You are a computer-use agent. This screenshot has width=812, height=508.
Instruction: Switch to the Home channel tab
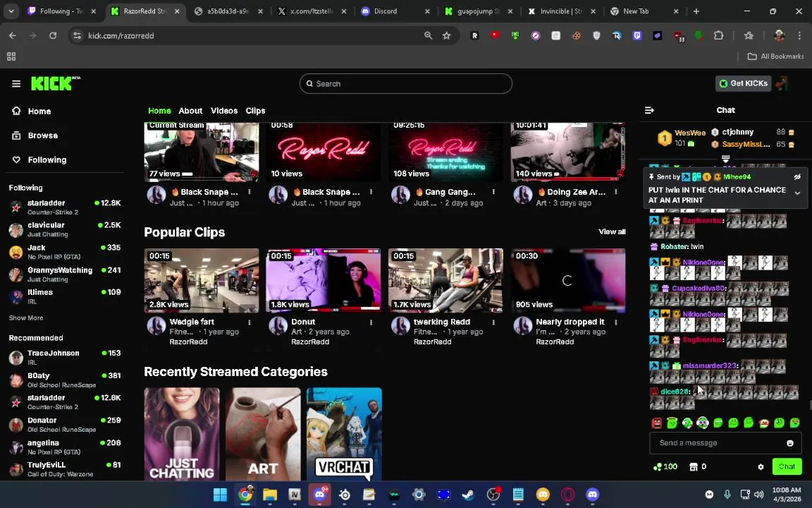pyautogui.click(x=159, y=110)
